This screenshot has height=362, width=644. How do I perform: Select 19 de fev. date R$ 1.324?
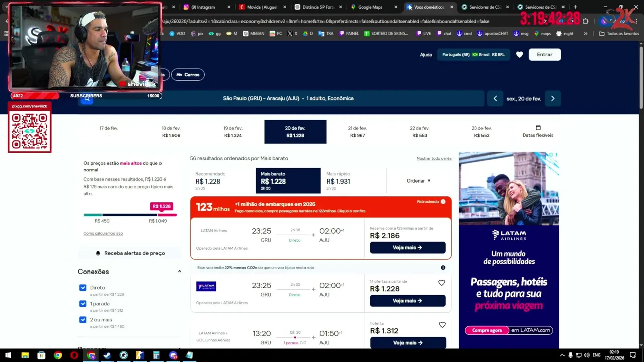(x=233, y=132)
